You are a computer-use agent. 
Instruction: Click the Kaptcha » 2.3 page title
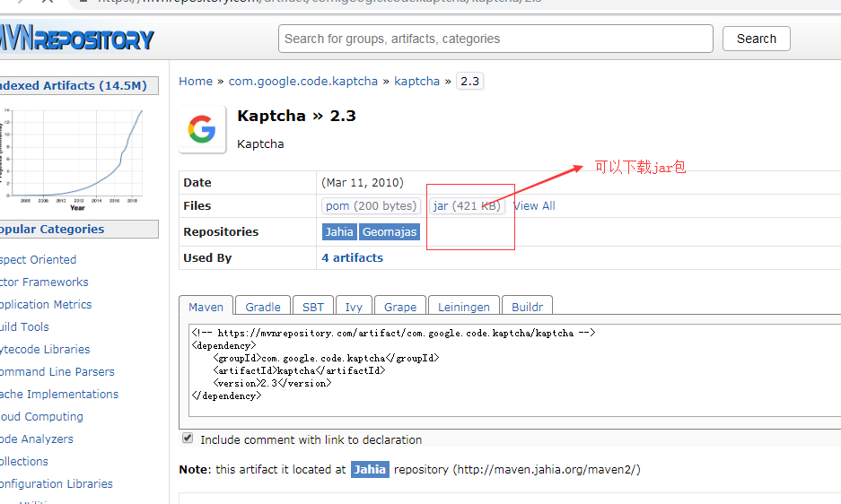pos(296,116)
